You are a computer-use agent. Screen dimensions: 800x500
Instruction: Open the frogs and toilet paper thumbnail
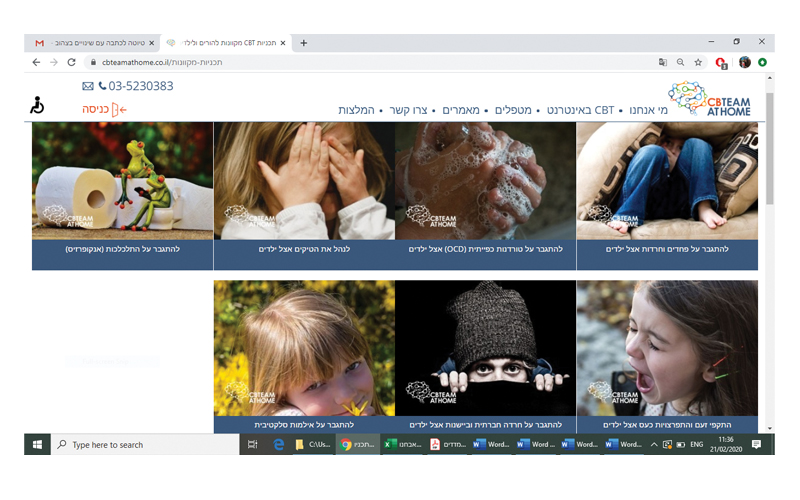122,181
